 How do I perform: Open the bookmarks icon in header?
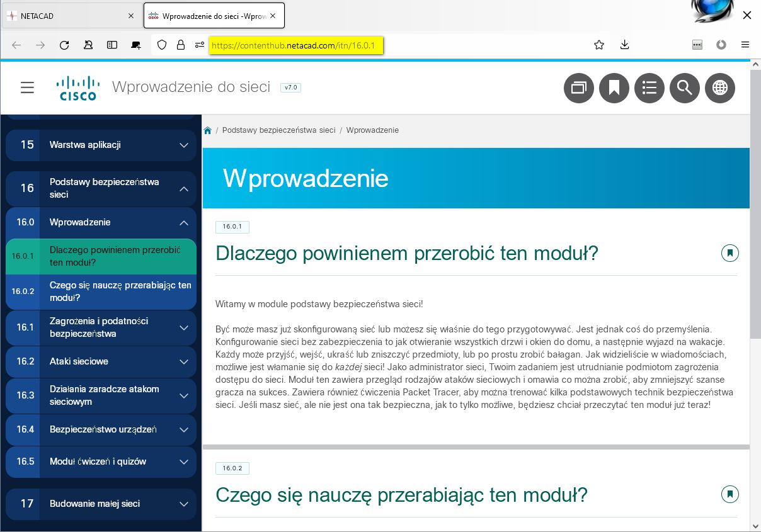coord(614,88)
